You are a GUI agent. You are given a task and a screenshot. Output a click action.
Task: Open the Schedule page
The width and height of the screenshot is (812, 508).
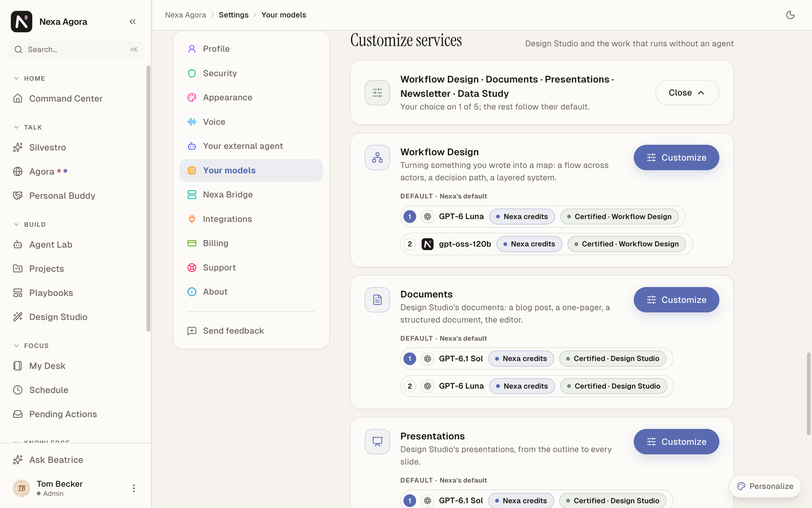(x=76, y=390)
